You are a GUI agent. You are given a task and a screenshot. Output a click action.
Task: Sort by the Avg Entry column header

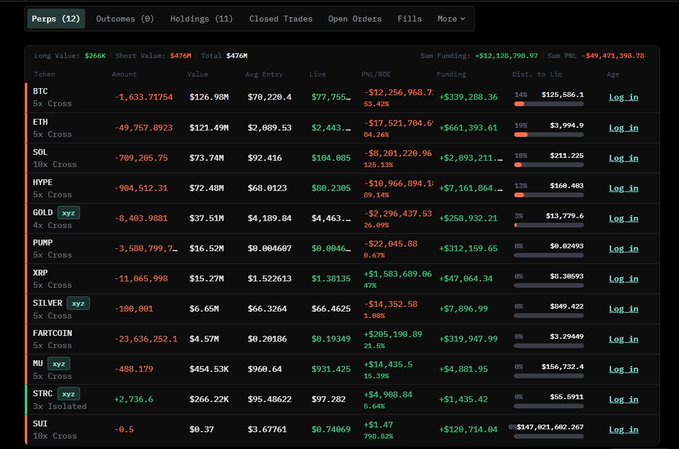264,74
